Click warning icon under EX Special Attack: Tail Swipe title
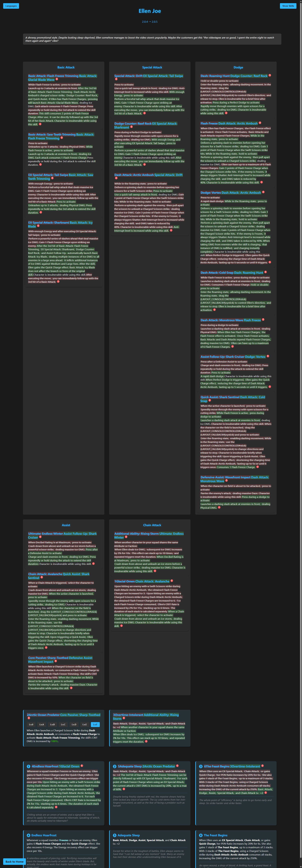Image resolution: width=302 pixels, height=868 pixels. 116,79
